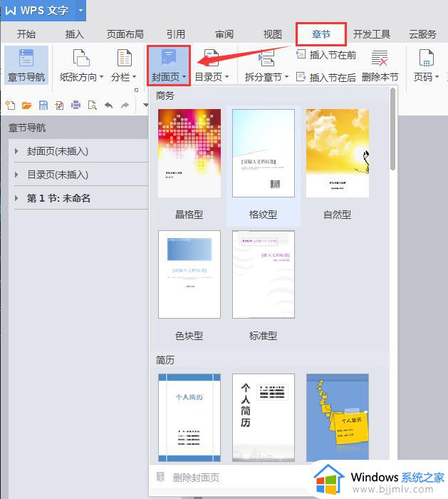Click the export PDF icon in quick toolbar
The width and height of the screenshot is (448, 499).
click(x=59, y=105)
